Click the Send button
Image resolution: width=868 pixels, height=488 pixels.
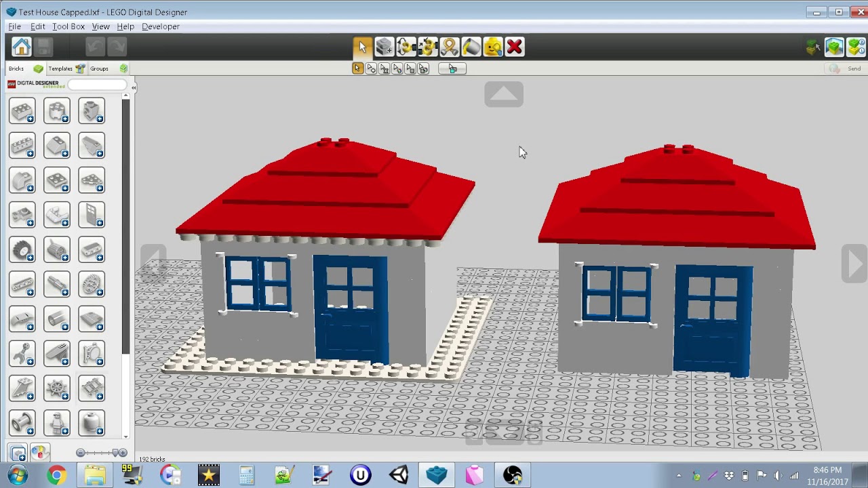(854, 68)
